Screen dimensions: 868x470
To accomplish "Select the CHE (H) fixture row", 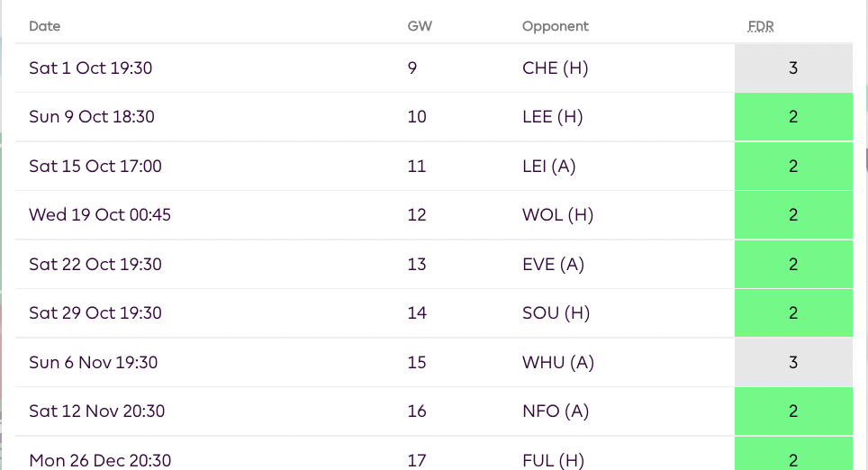I will [555, 68].
